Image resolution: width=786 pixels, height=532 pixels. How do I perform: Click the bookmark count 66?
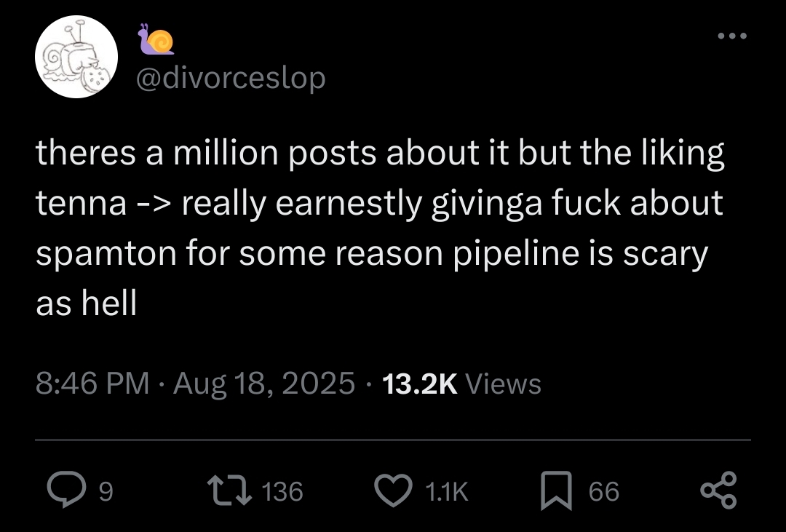604,493
